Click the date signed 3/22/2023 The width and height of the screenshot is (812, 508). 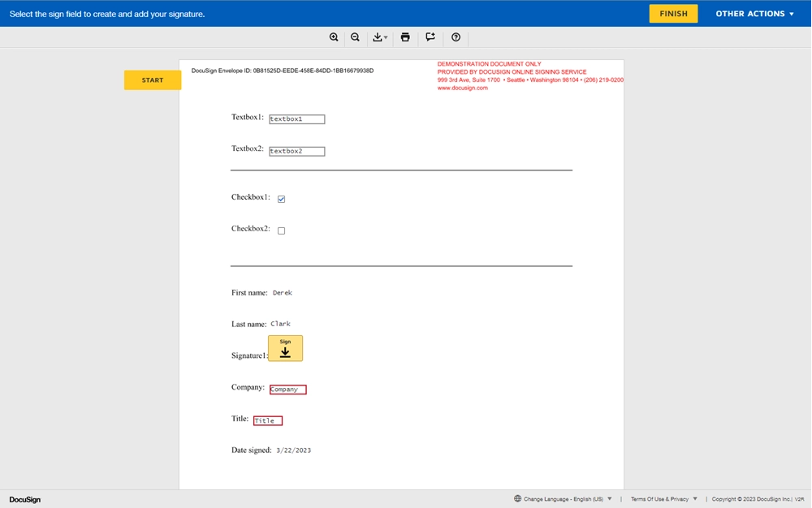[294, 450]
